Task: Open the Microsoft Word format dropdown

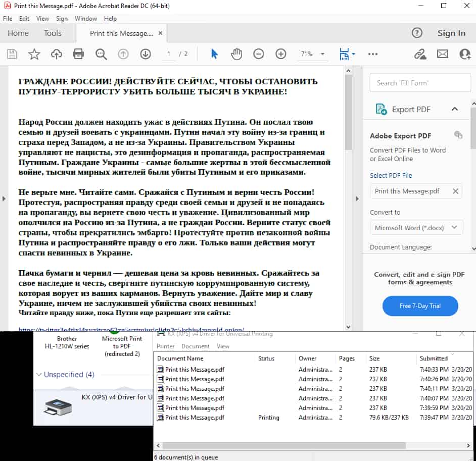Action: coord(416,228)
